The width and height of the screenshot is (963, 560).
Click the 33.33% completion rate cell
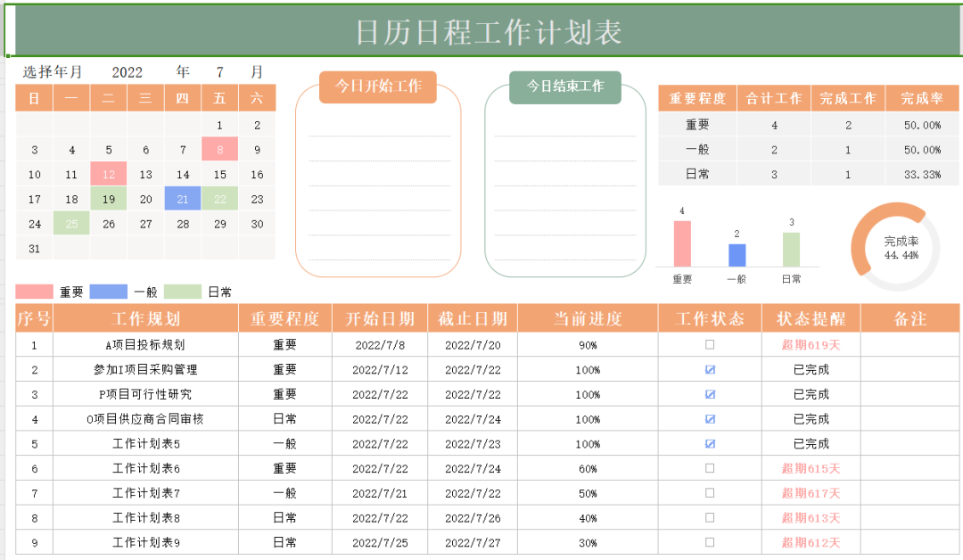click(922, 175)
